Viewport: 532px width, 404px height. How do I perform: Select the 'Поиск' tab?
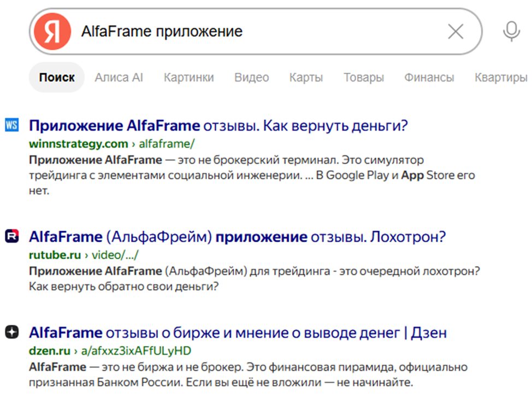(57, 78)
